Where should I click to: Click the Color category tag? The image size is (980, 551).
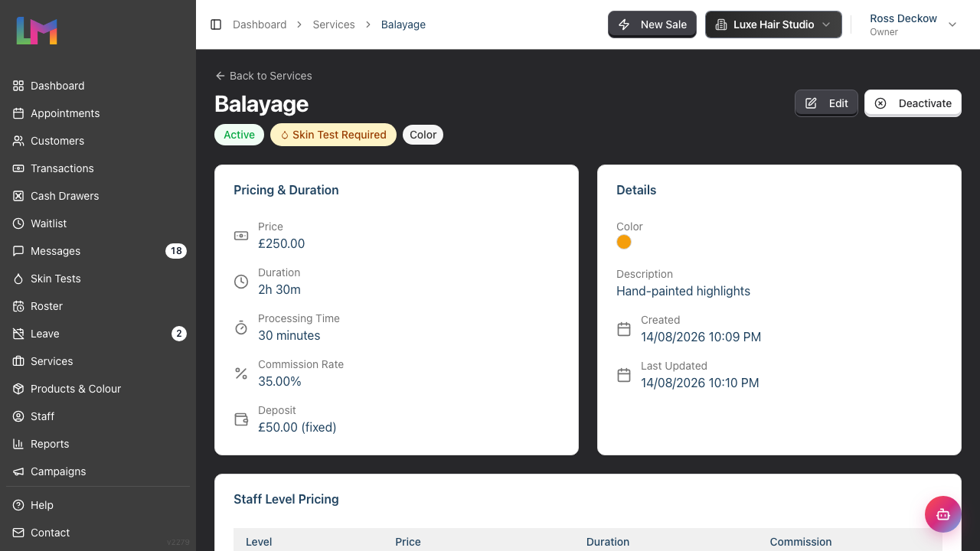pyautogui.click(x=423, y=135)
